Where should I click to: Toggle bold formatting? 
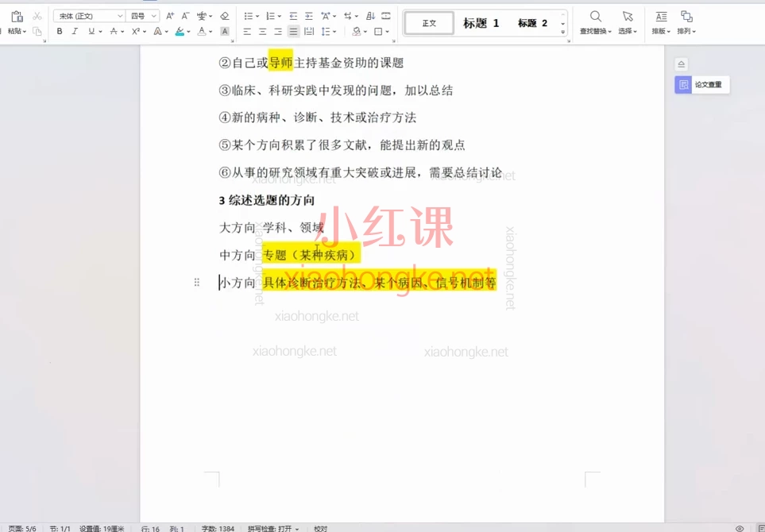(x=60, y=31)
